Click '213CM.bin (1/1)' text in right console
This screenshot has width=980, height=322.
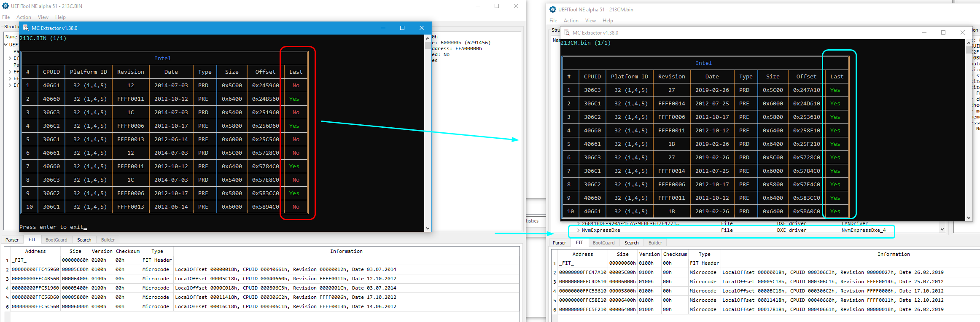click(585, 43)
